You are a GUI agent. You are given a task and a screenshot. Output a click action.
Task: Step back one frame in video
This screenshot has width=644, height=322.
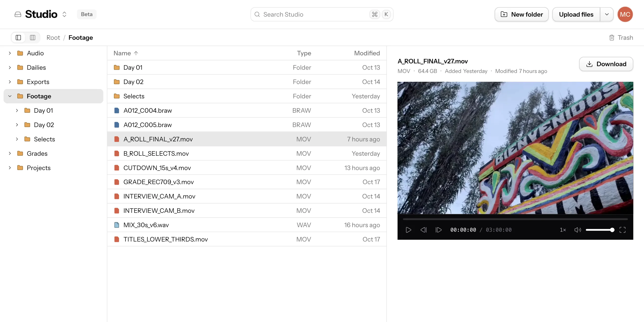[424, 230]
